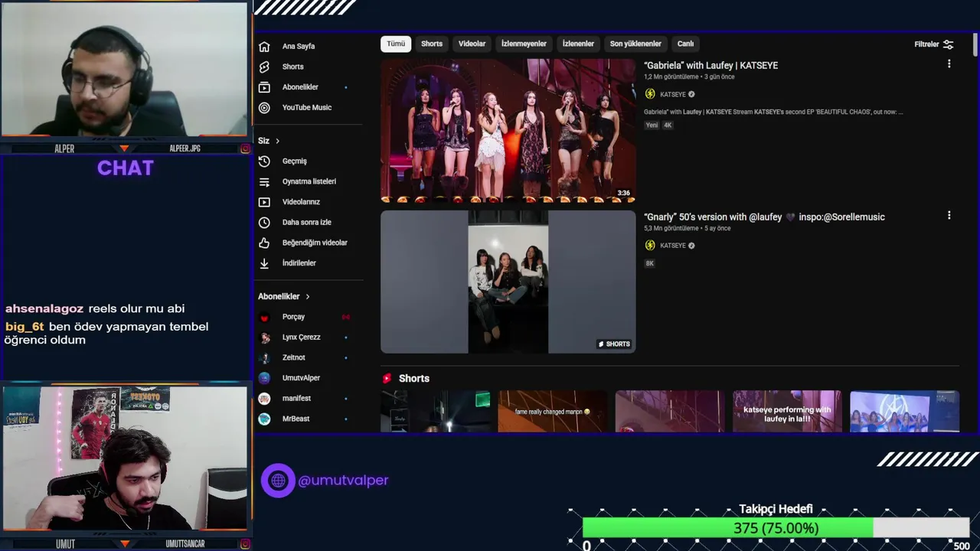The image size is (980, 551).
Task: Click the SHORTS badge on Gnarly thumbnail
Action: pyautogui.click(x=614, y=344)
